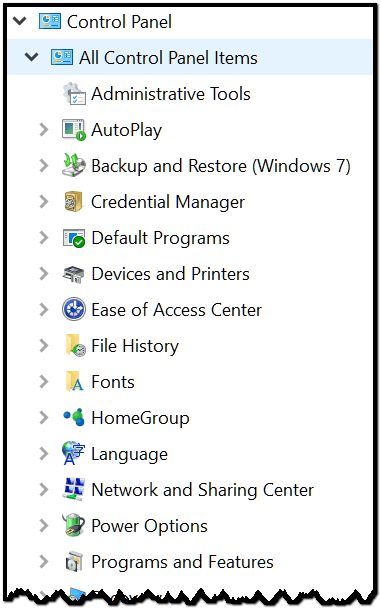Expand the Fonts node chevron
The width and height of the screenshot is (381, 615).
pos(44,382)
